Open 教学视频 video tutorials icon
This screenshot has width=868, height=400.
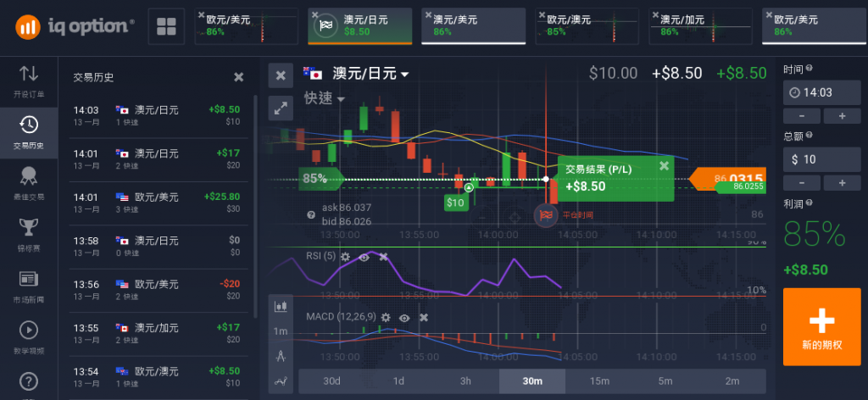tap(28, 335)
